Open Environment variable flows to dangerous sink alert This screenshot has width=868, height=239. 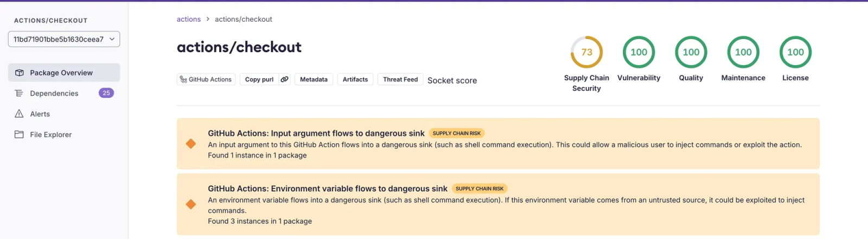498,205
